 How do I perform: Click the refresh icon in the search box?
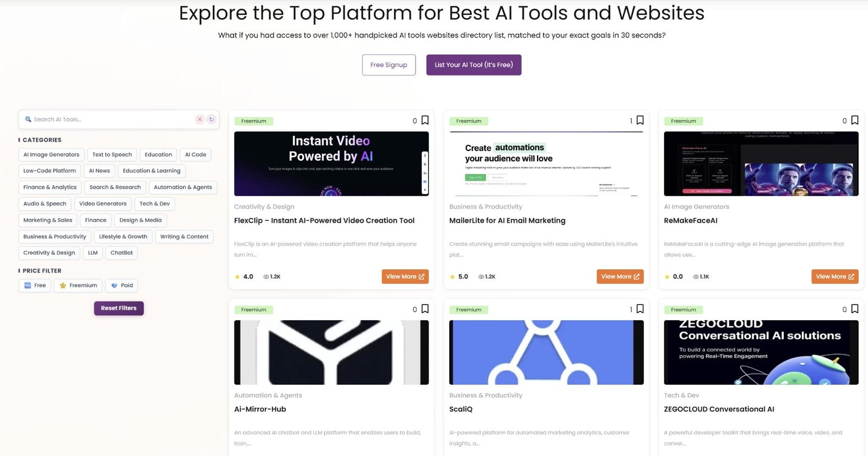click(x=211, y=119)
